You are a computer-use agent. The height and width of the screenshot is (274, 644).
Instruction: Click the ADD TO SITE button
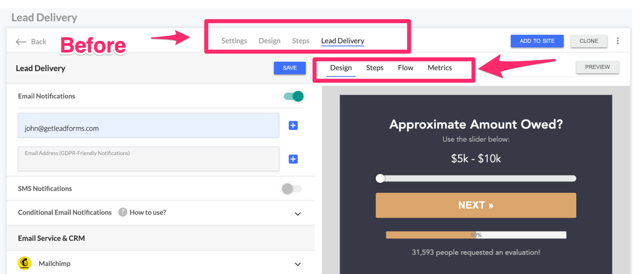537,41
